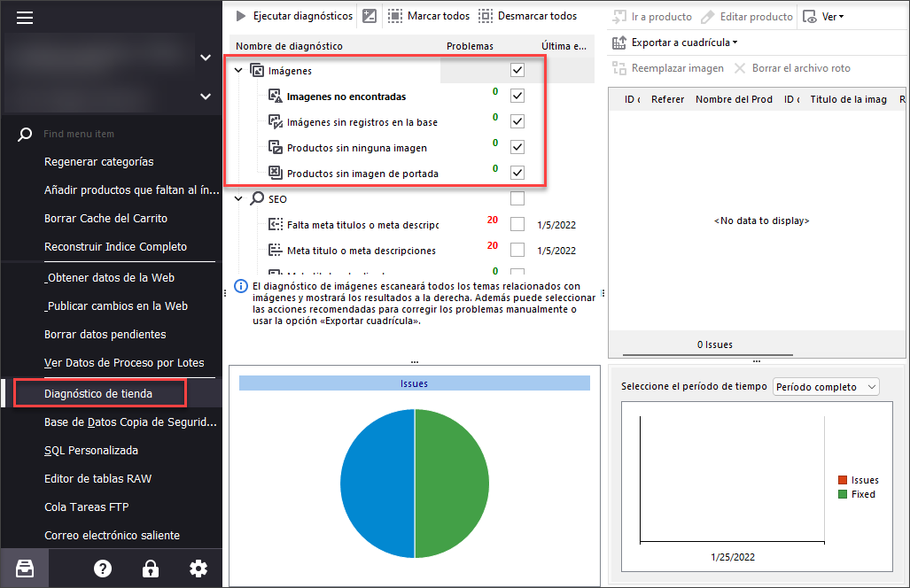Click the Marcar todos icon
The width and height of the screenshot is (910, 588).
(395, 16)
